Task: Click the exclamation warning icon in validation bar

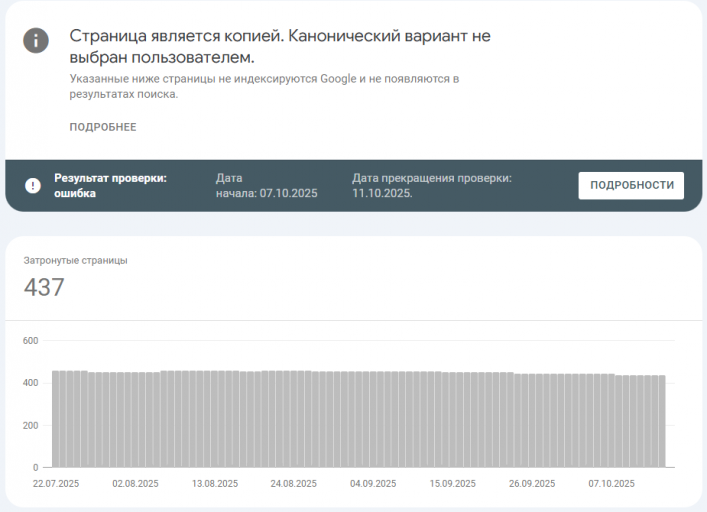Action: click(x=33, y=185)
